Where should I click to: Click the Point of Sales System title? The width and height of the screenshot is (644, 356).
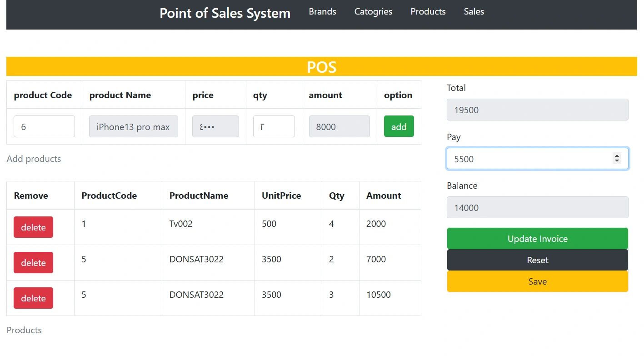(225, 13)
